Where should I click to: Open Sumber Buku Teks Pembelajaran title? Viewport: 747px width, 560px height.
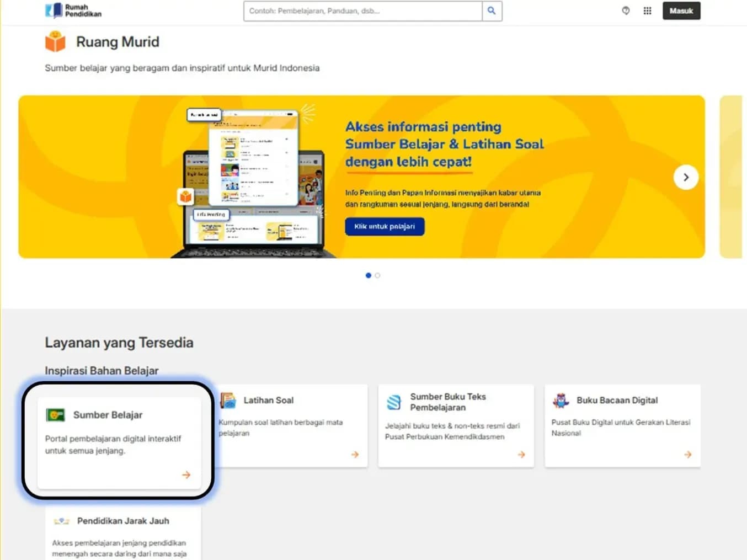click(448, 402)
